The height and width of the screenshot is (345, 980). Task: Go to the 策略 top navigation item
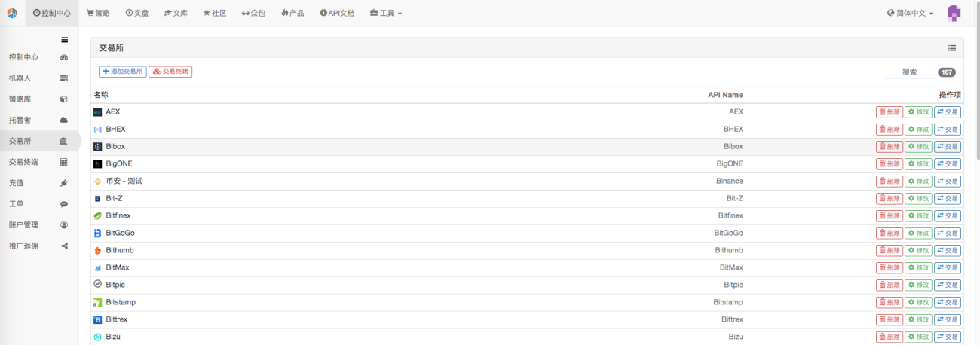click(98, 13)
